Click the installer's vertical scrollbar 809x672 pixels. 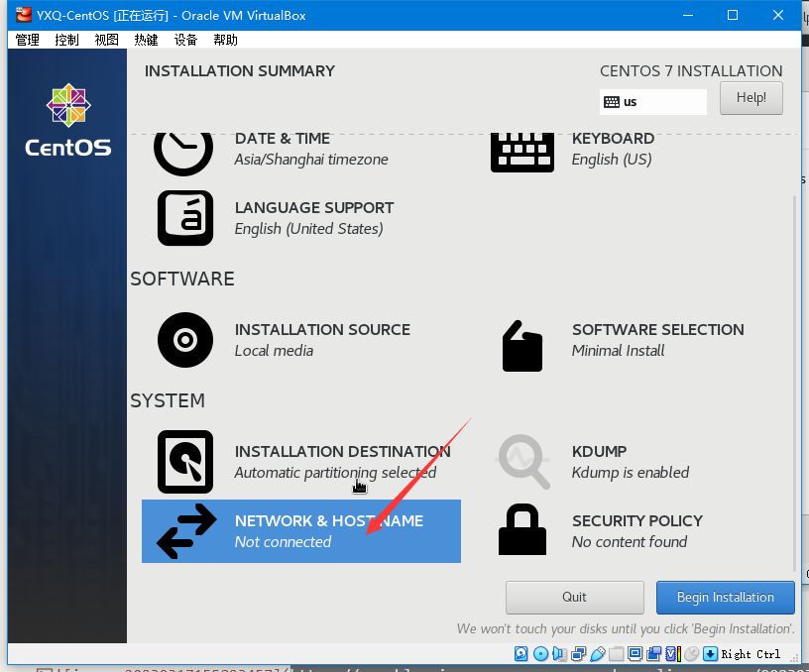[792, 377]
